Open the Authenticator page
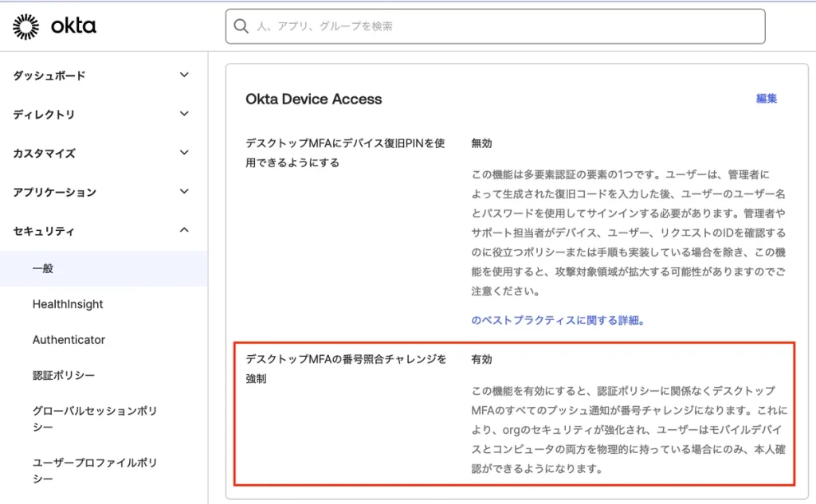The image size is (816, 504). click(x=69, y=340)
